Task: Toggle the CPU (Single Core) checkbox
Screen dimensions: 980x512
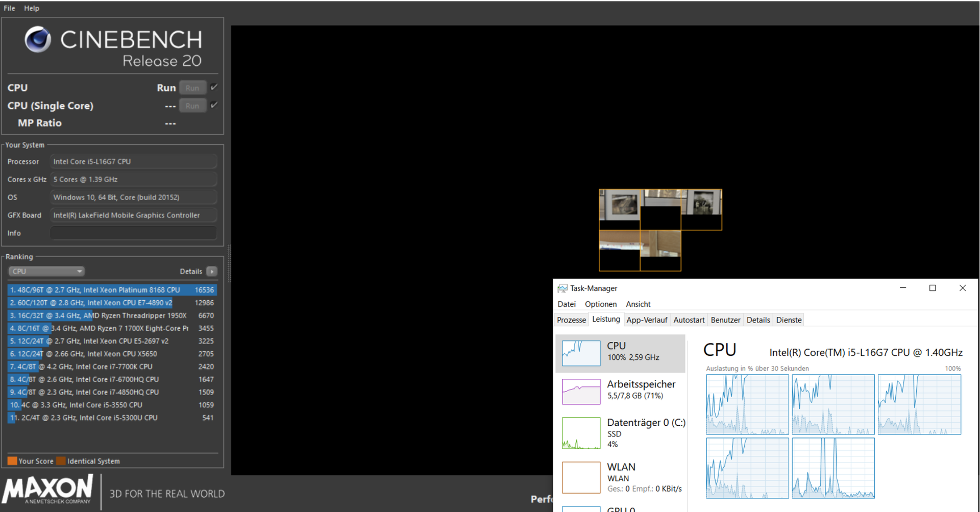Action: [x=214, y=105]
